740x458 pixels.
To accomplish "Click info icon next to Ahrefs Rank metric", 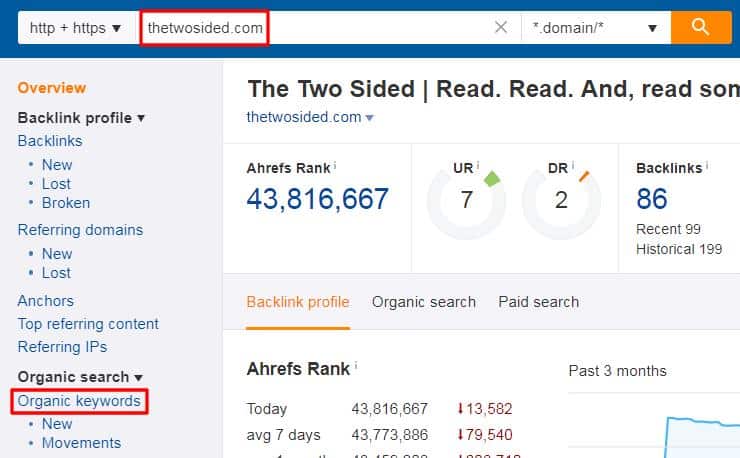I will [x=335, y=165].
